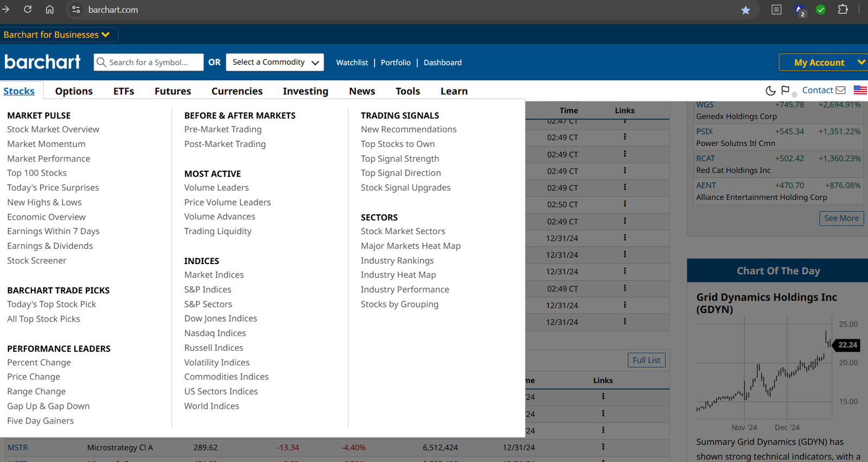This screenshot has height=462, width=868.
Task: Open the reading list icon in browser toolbar
Action: pos(777,10)
